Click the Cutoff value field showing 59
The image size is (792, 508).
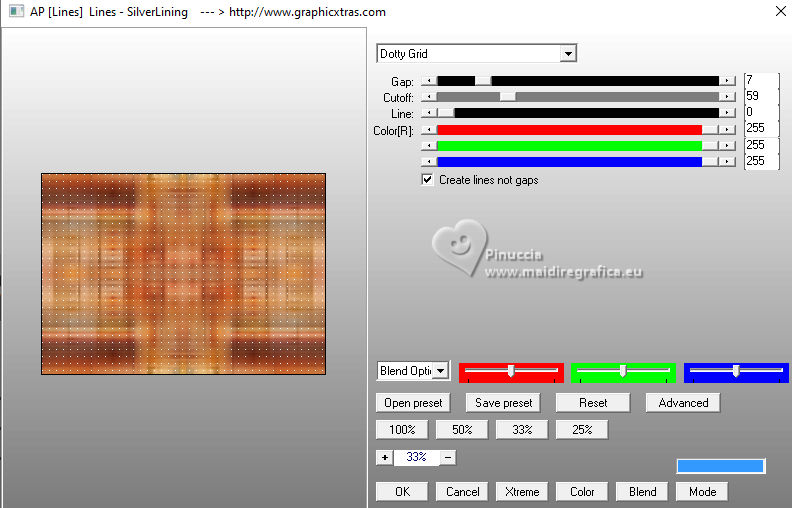(762, 95)
